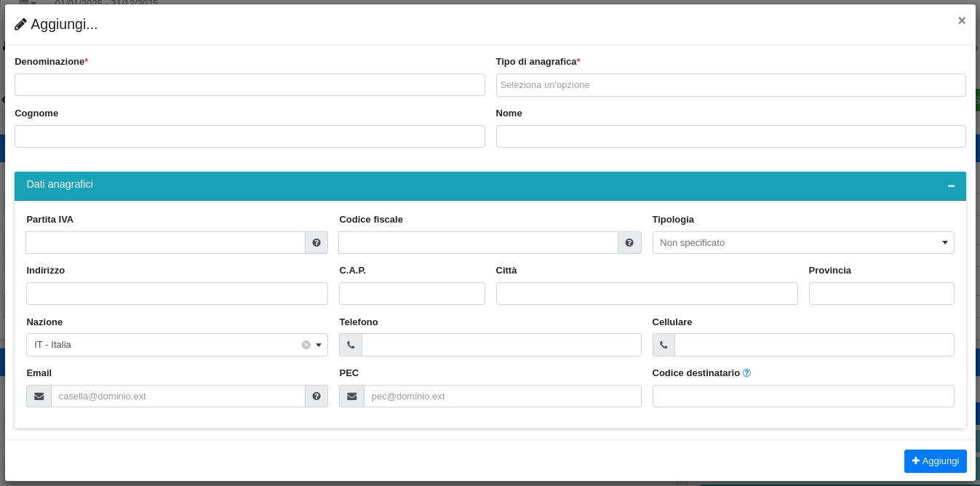The width and height of the screenshot is (980, 486).
Task: Focus the Denominazione text field
Action: pyautogui.click(x=250, y=85)
